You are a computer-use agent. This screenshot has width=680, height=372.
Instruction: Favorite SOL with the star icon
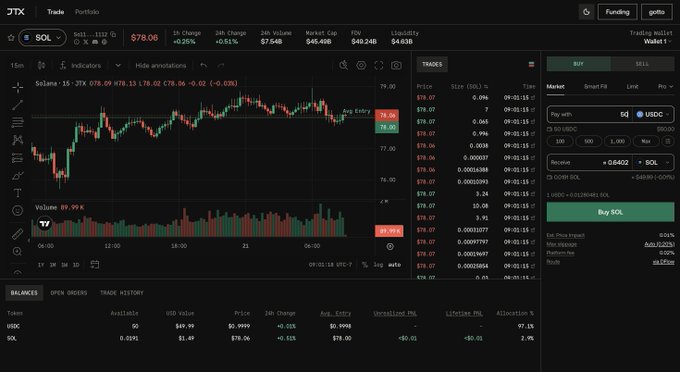[x=11, y=38]
